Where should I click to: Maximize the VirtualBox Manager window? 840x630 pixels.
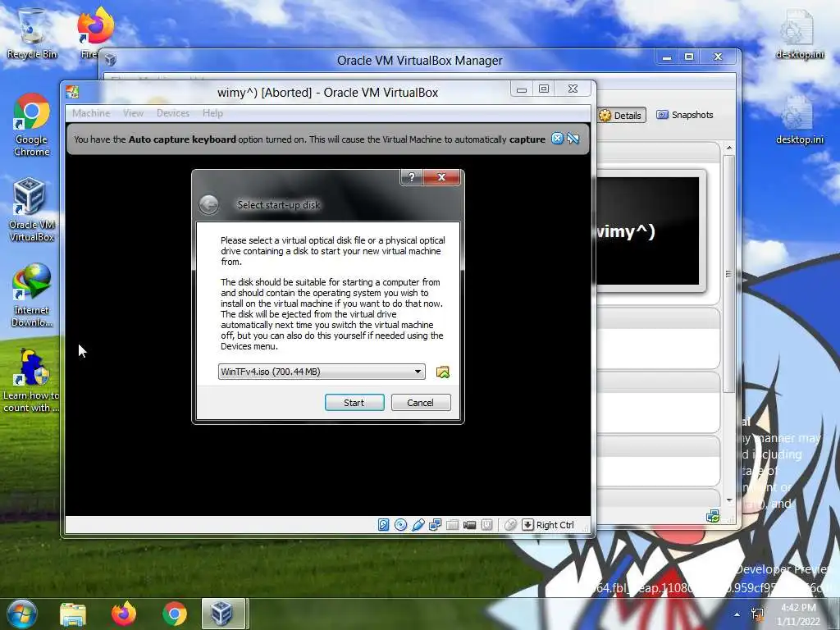689,57
